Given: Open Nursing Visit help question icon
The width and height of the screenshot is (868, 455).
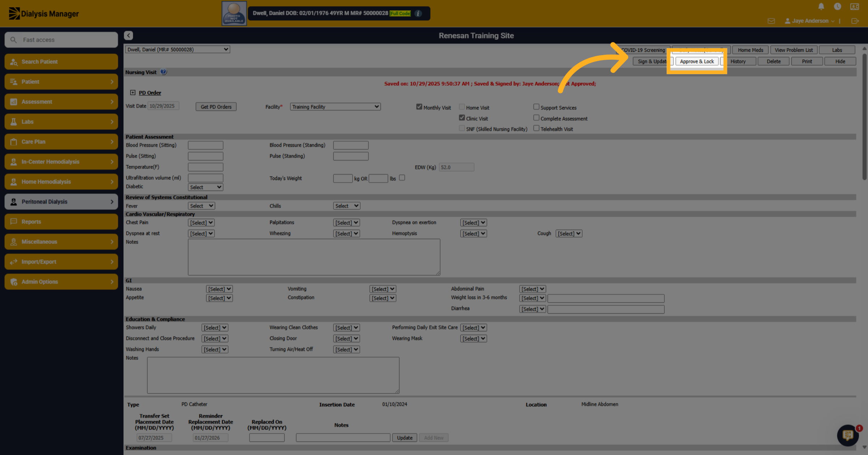Looking at the screenshot, I should pos(163,72).
